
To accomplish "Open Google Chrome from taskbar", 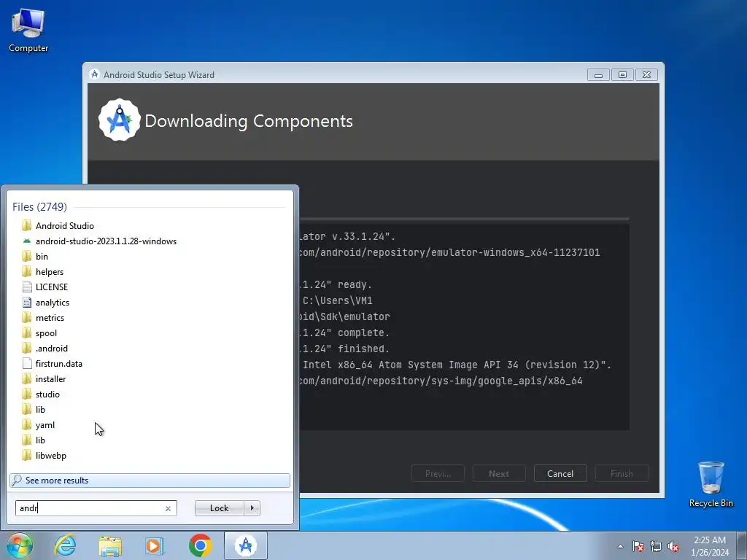I will click(x=200, y=545).
